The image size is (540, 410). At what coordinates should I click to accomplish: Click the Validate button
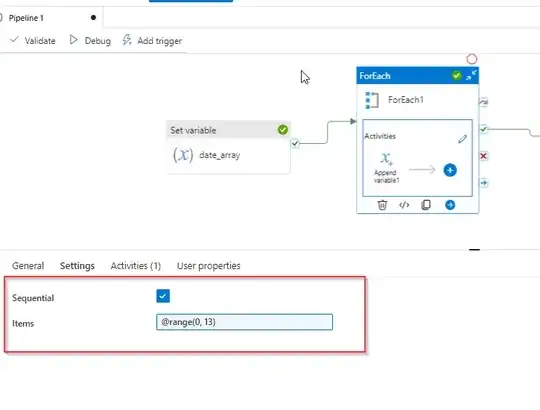[x=33, y=41]
